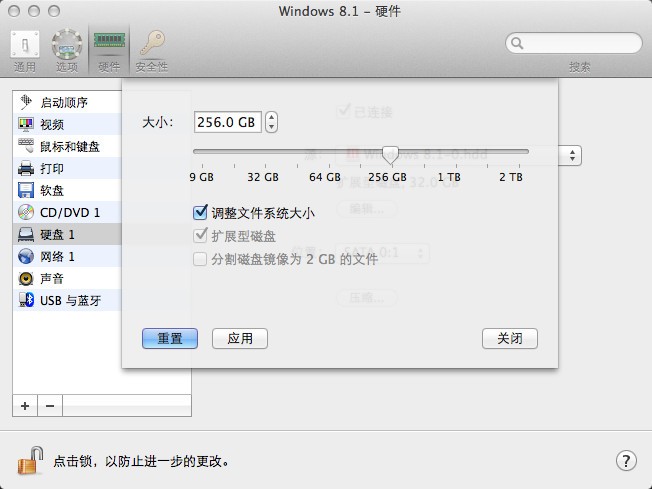This screenshot has height=489, width=652.
Task: Select the 视频 video icon in sidebar
Action: pyautogui.click(x=26, y=124)
